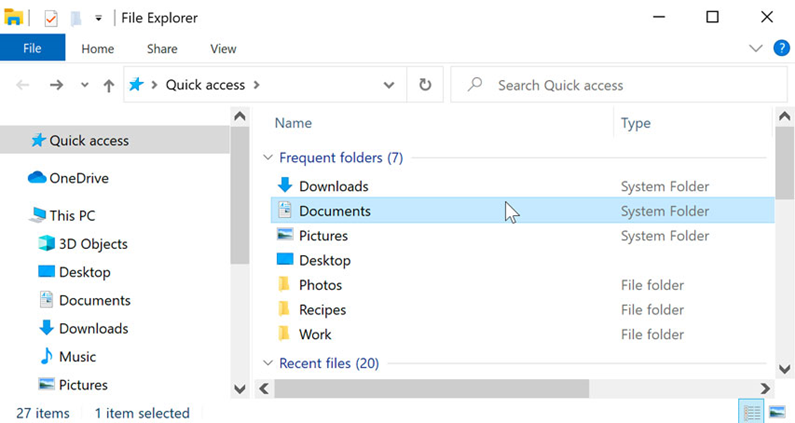Viewport: 795px width, 423px height.
Task: Switch to the Share ribbon tab
Action: (162, 49)
